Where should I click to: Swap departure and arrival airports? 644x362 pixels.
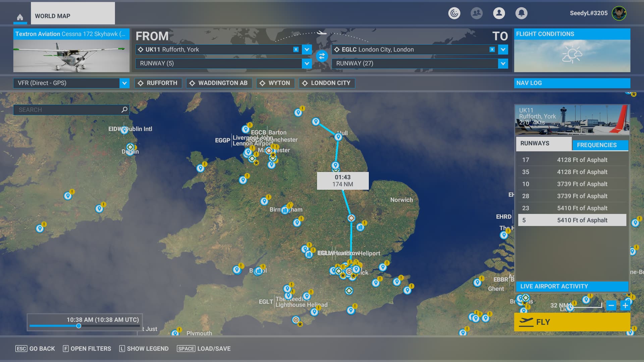point(322,56)
